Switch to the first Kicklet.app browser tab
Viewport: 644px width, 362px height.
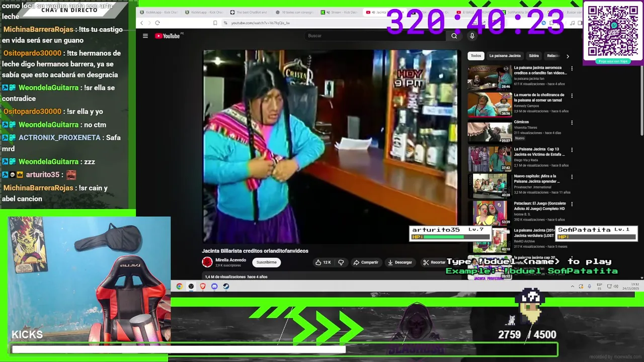(158, 12)
